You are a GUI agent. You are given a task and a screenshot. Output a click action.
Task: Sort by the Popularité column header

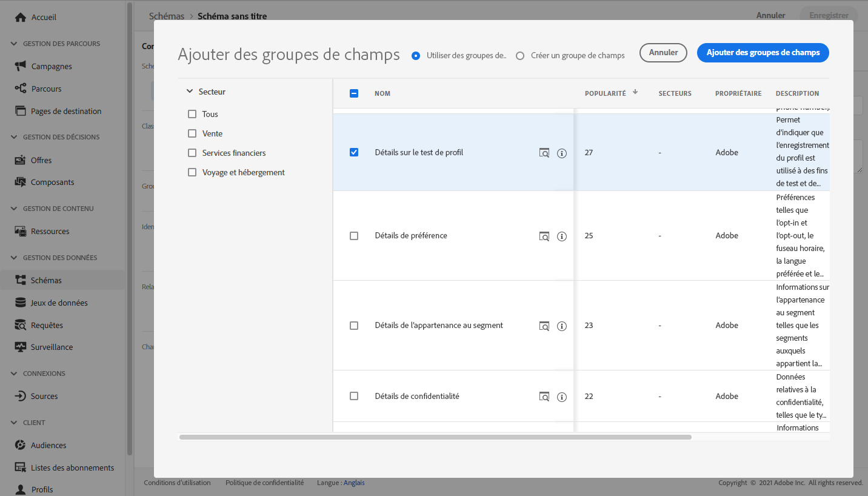(605, 93)
